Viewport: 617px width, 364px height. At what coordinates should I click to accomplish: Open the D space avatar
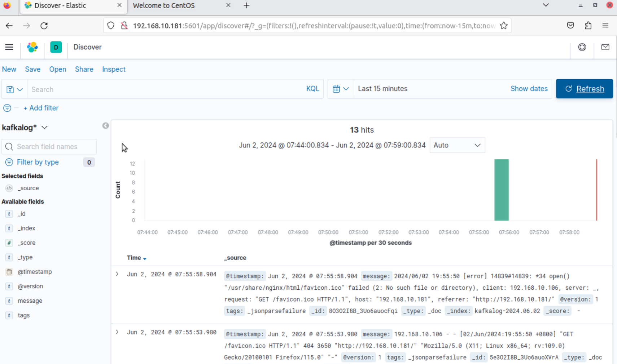point(56,47)
